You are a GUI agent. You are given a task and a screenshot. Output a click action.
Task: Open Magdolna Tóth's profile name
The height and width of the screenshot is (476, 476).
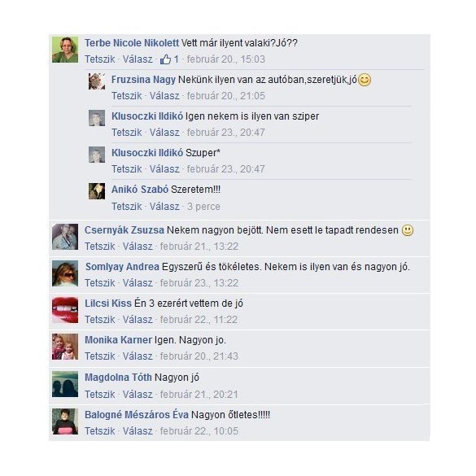tap(118, 378)
